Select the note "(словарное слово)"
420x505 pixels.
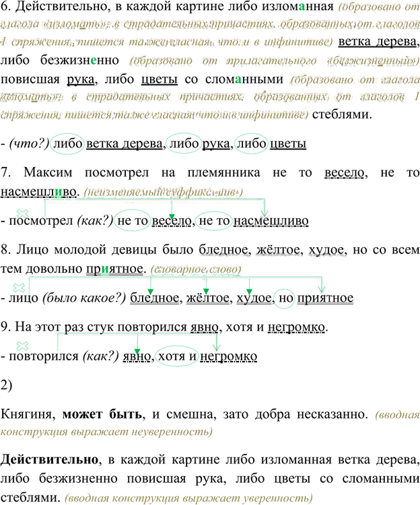pyautogui.click(x=196, y=269)
